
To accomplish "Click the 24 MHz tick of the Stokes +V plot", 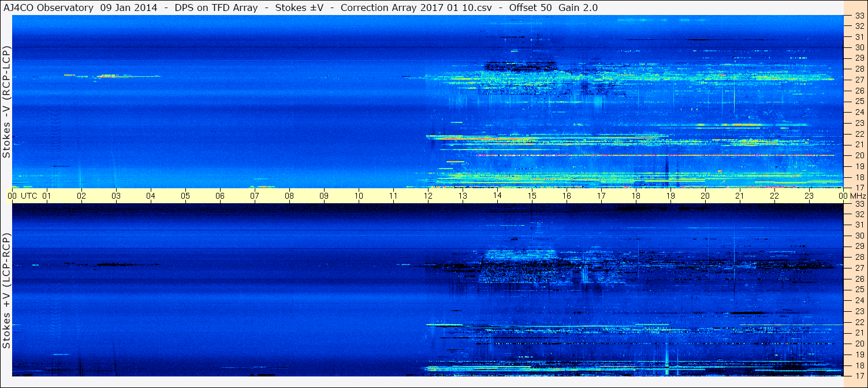I will 859,300.
